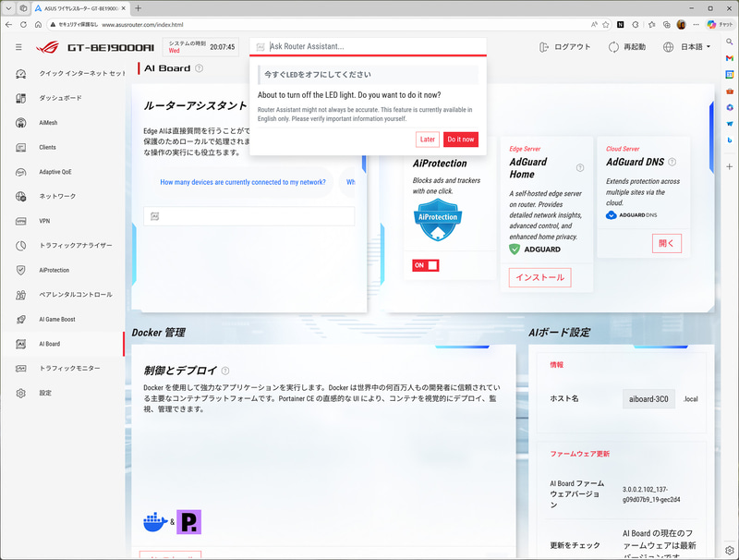
Task: Click the インストール button for AdGuard Home
Action: 540,277
